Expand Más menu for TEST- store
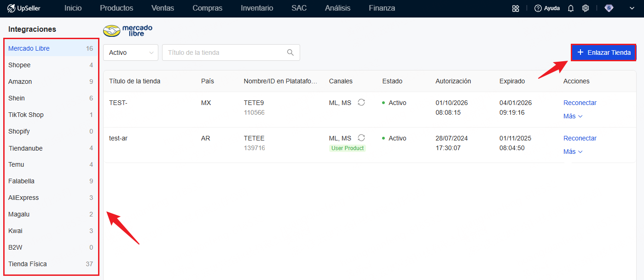The height and width of the screenshot is (280, 644). coord(573,116)
